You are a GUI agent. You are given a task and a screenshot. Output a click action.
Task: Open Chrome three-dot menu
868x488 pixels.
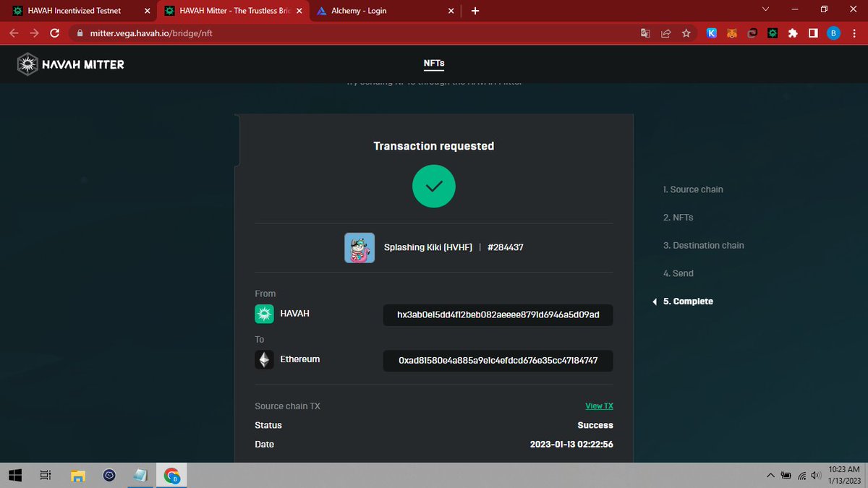854,33
